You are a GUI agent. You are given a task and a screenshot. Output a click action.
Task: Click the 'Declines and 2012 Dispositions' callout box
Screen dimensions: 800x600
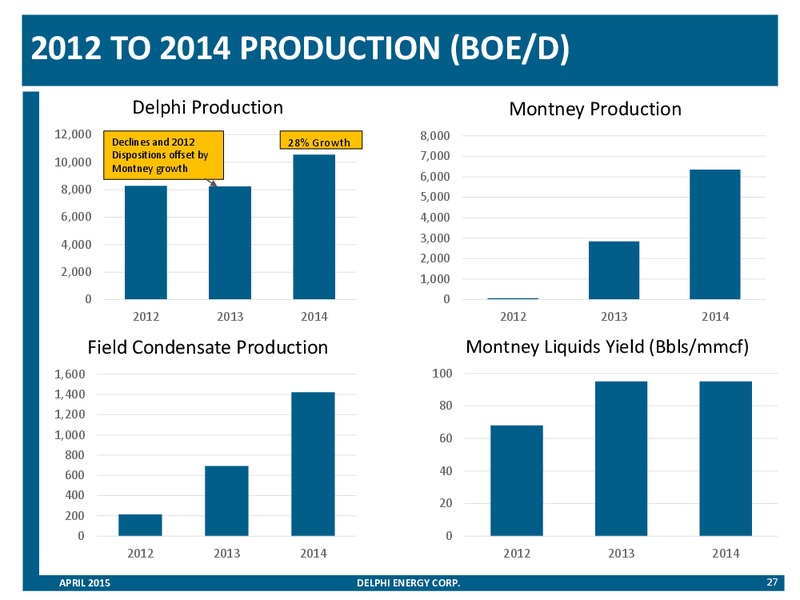163,155
